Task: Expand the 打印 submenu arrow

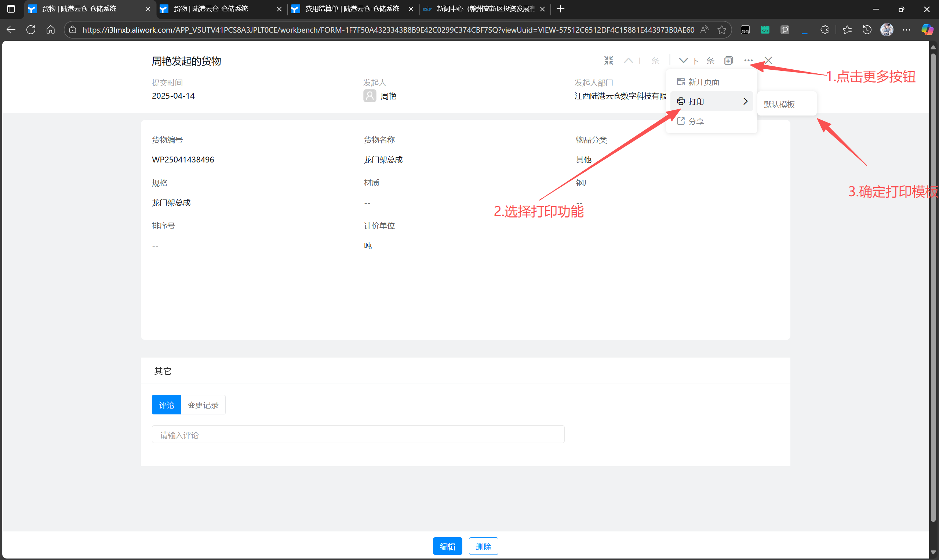Action: 745,101
